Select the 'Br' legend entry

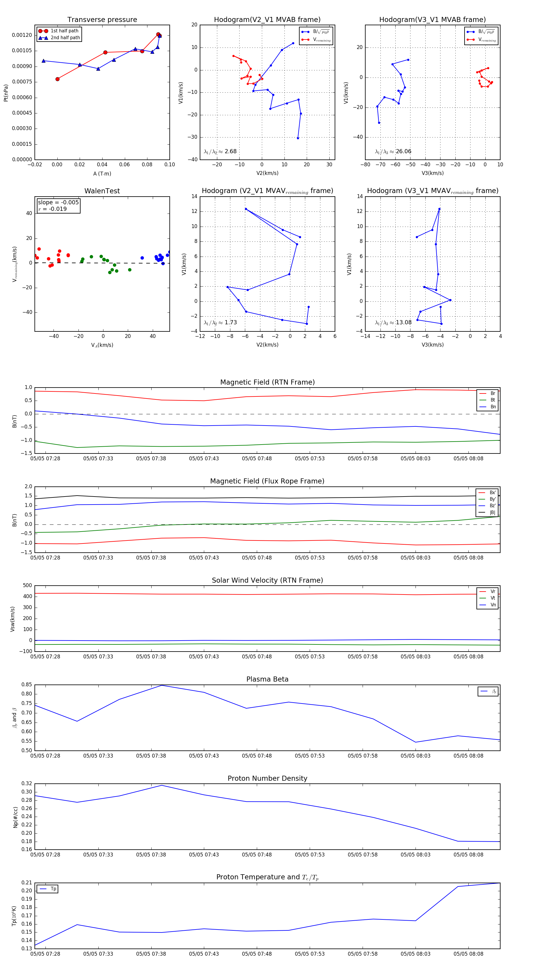coord(487,393)
